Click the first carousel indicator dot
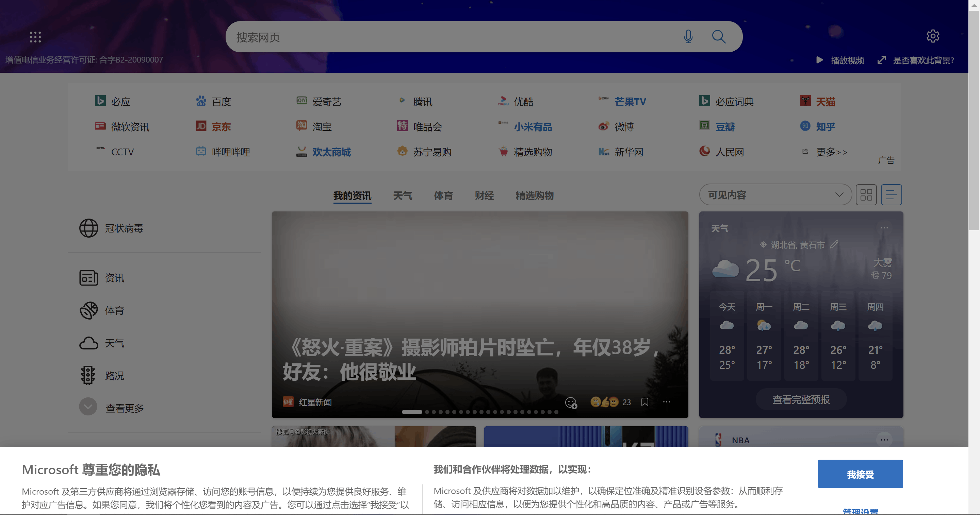Viewport: 980px width, 515px height. pos(412,412)
